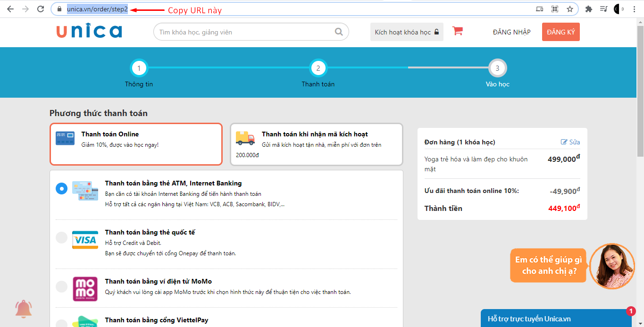
Task: Click the VISA card logo
Action: coord(85,240)
